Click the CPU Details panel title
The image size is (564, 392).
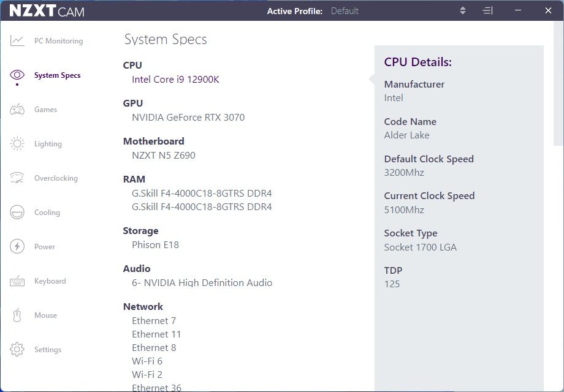coord(418,62)
